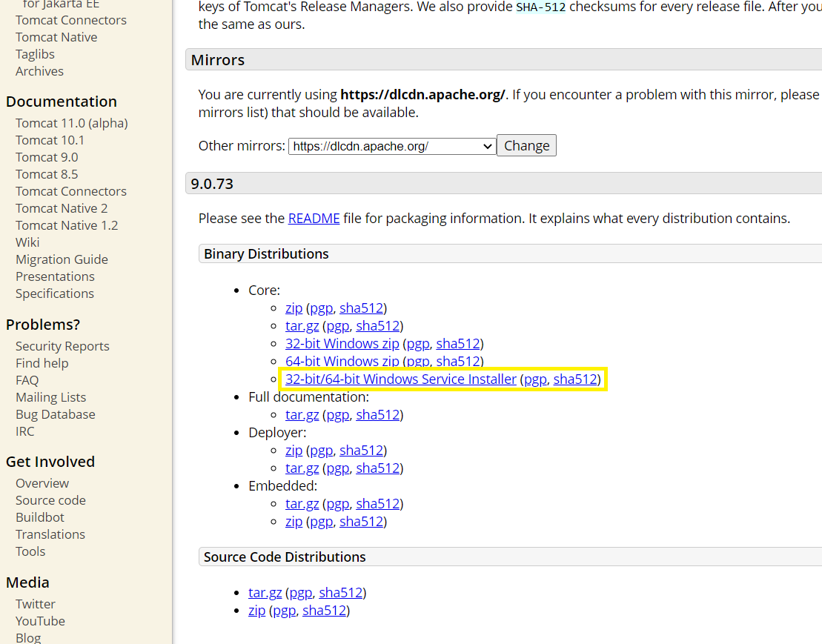The image size is (822, 644).
Task: Open YouTube media link
Action: (x=40, y=621)
